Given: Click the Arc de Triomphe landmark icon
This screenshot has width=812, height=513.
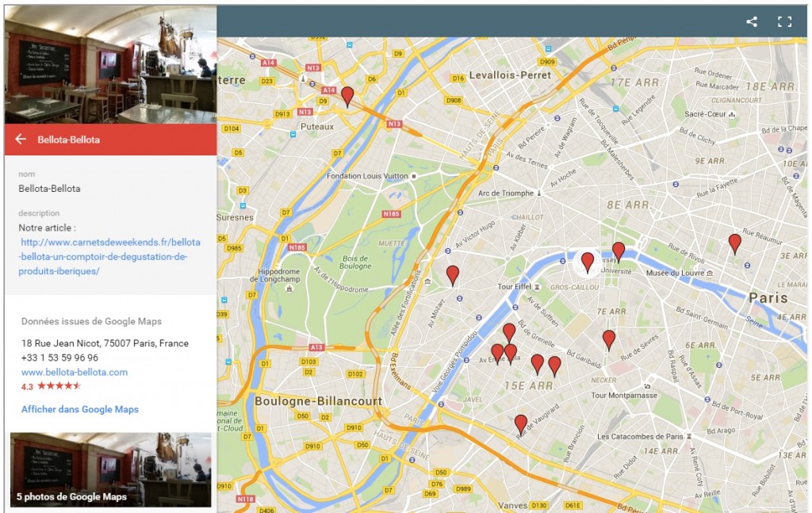Looking at the screenshot, I should 539,193.
